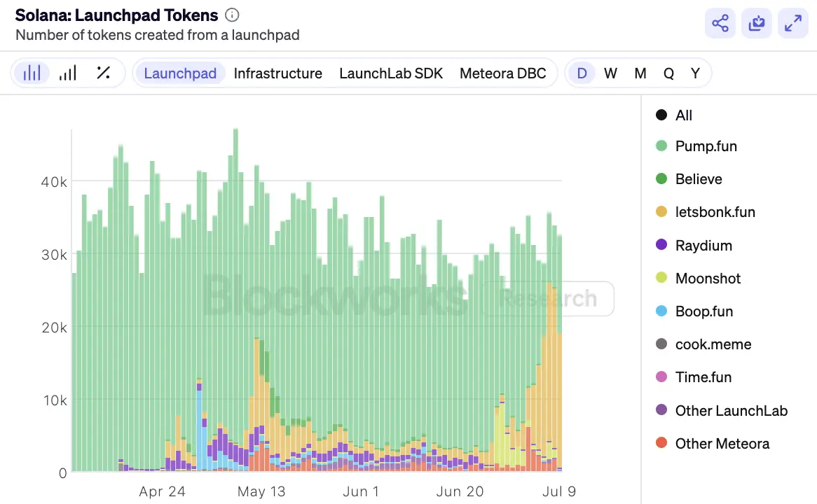Image resolution: width=817 pixels, height=504 pixels.
Task: Open the Meteora DBC tab
Action: [504, 73]
